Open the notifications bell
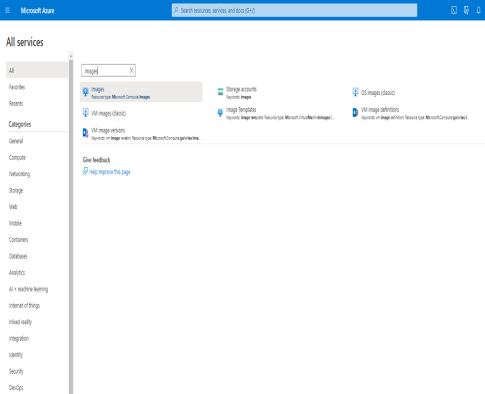The height and width of the screenshot is (394, 485). pos(478,10)
